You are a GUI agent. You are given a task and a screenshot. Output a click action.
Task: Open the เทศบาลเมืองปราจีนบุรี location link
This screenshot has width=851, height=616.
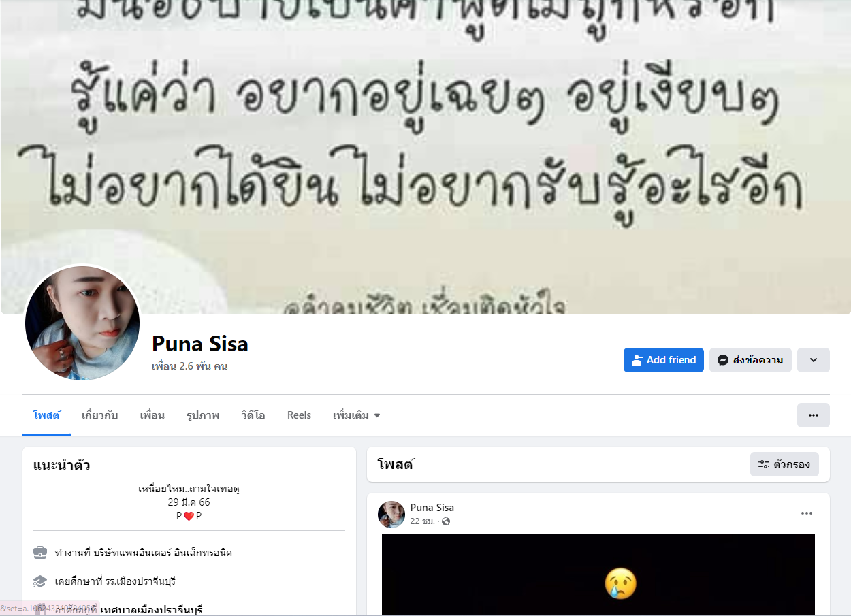coord(151,610)
